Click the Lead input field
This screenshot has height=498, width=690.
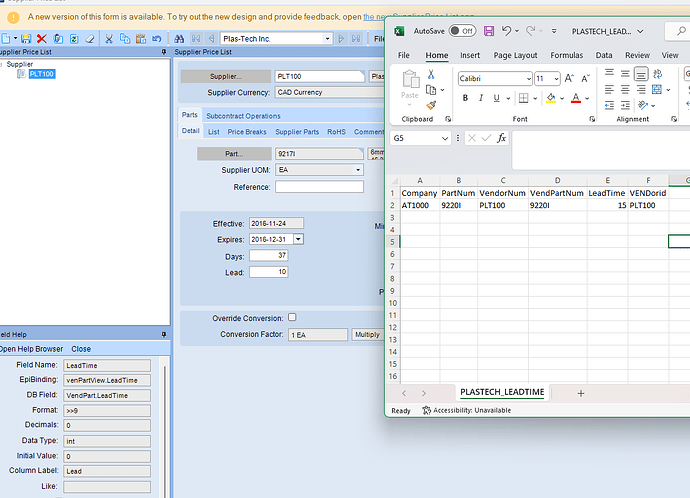point(268,272)
